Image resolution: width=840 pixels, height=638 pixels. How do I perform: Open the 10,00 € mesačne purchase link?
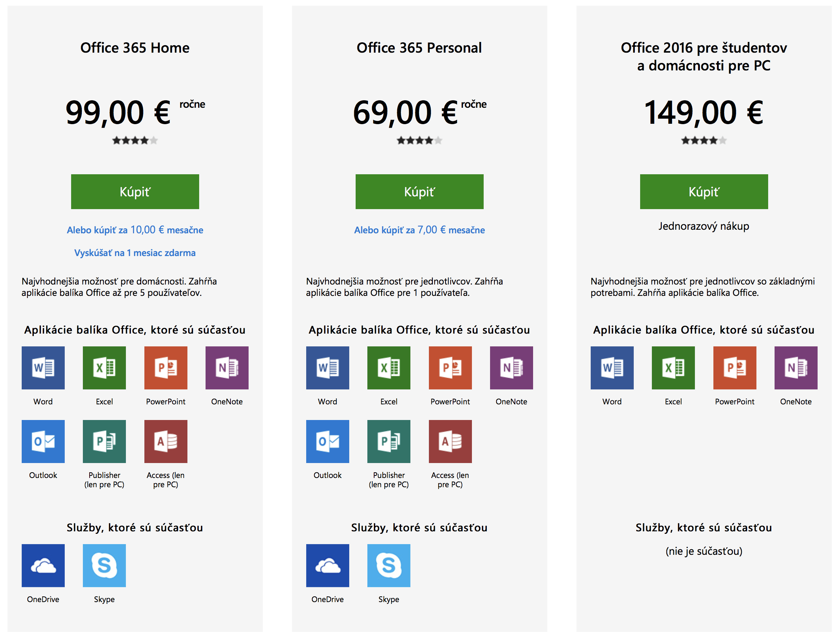tap(135, 230)
